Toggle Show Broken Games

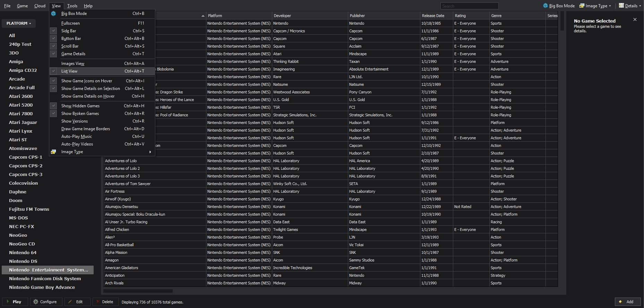(102, 114)
